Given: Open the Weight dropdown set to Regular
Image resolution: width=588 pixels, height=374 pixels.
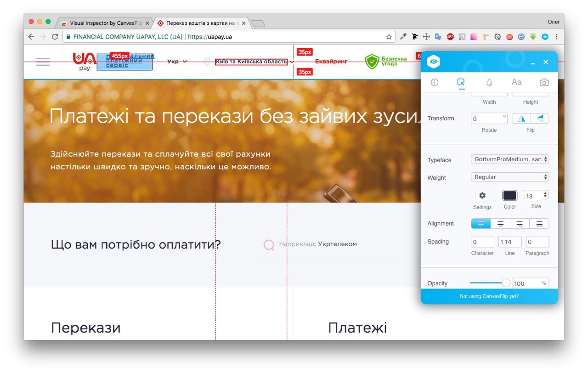Looking at the screenshot, I should tap(510, 177).
